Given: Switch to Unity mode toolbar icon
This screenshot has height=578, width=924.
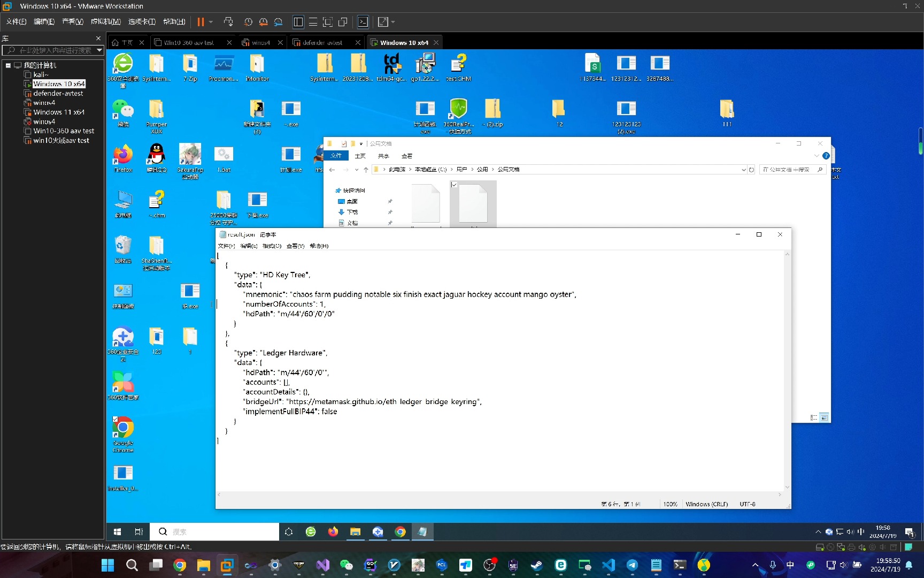Looking at the screenshot, I should [343, 22].
